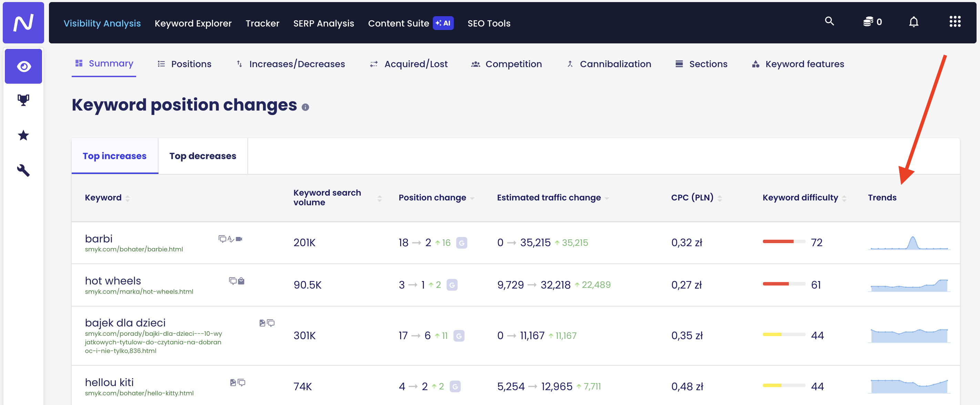Click the info icon beside Keyword position changes
This screenshot has height=405, width=980.
(x=305, y=107)
